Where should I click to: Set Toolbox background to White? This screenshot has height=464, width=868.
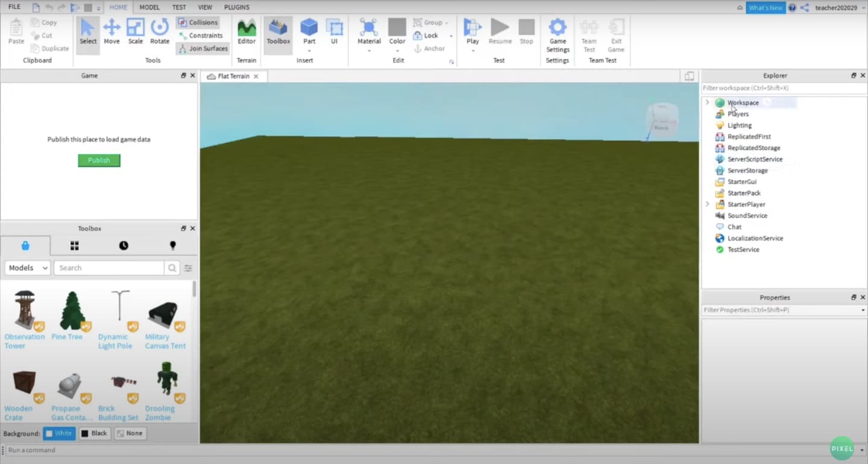point(59,433)
